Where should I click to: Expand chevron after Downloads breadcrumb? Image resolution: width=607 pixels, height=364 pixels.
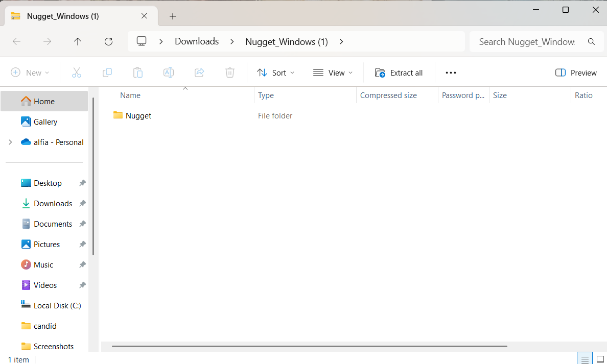(232, 41)
